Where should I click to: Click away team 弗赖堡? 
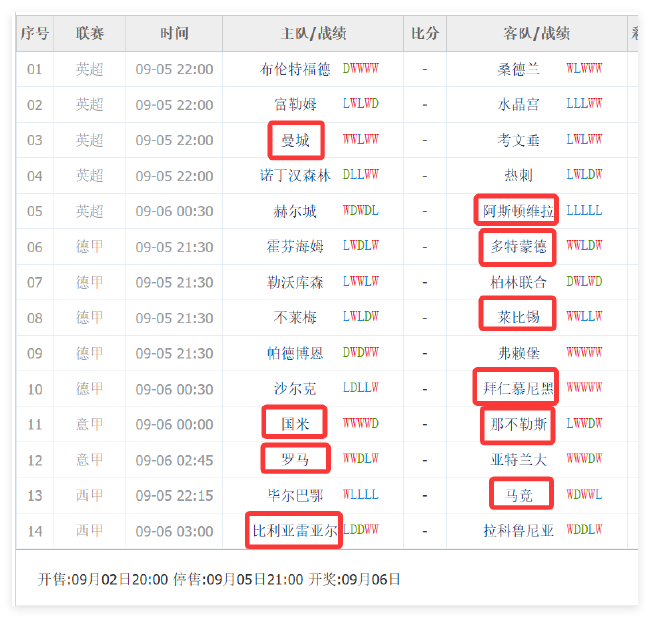518,354
